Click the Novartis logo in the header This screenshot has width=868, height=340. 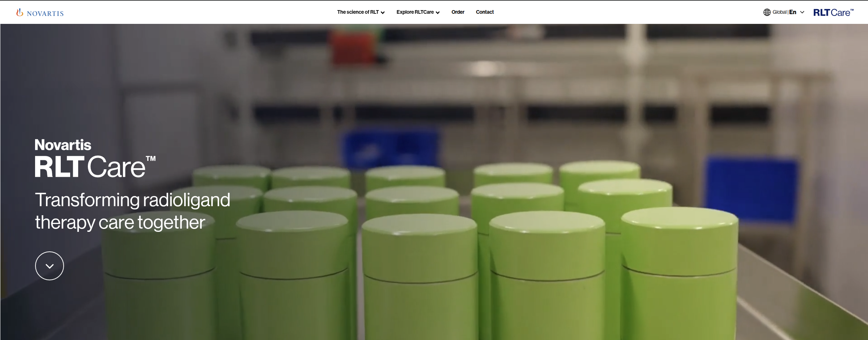click(40, 13)
